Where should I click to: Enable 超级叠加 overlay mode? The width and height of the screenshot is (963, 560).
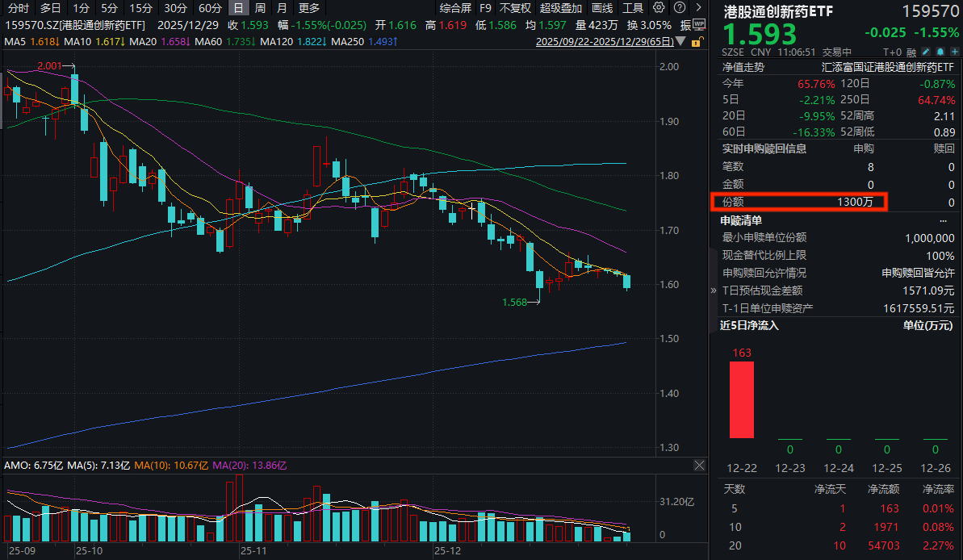pos(561,7)
